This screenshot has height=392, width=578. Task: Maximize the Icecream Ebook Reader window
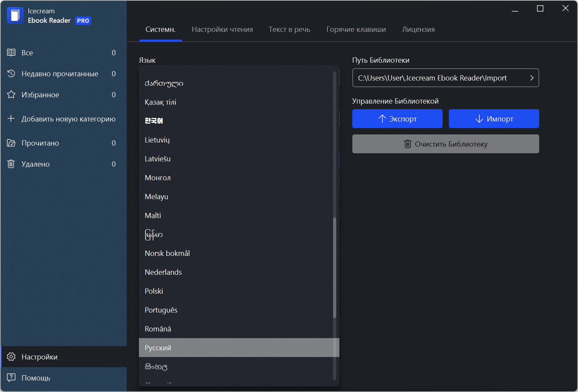click(x=540, y=9)
